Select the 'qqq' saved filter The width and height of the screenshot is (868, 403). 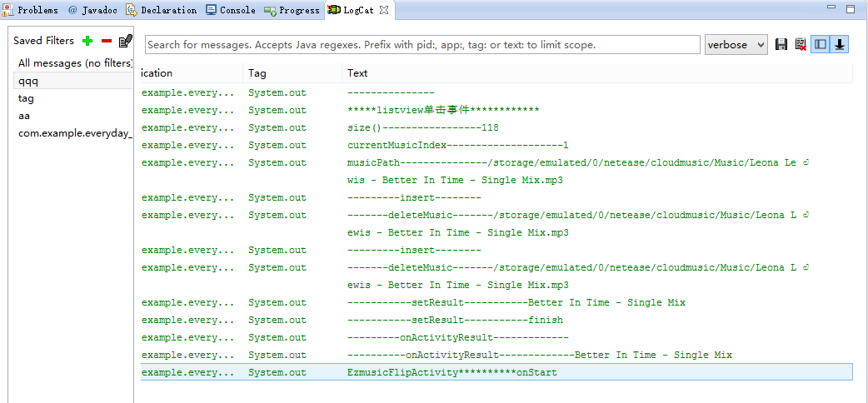coord(73,81)
